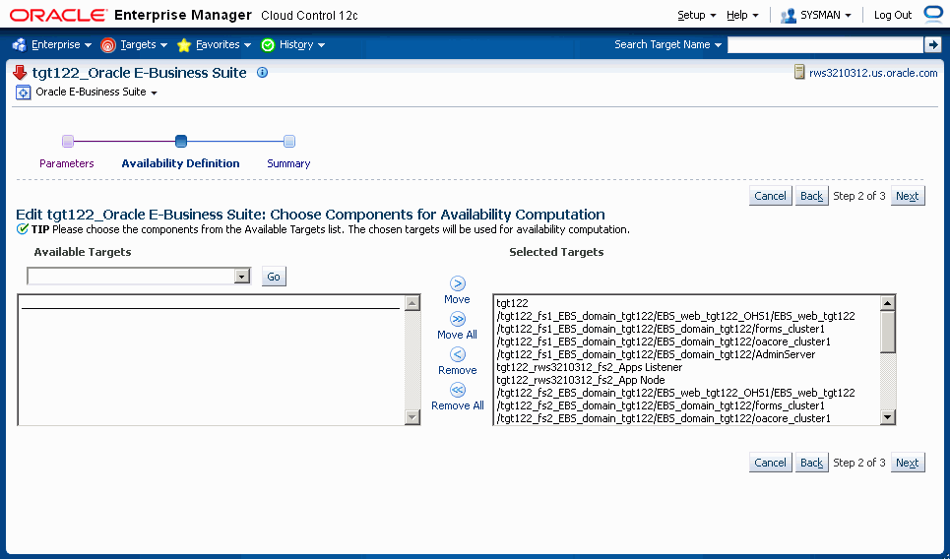
Task: Click the Targets bullseye icon
Action: [x=108, y=45]
